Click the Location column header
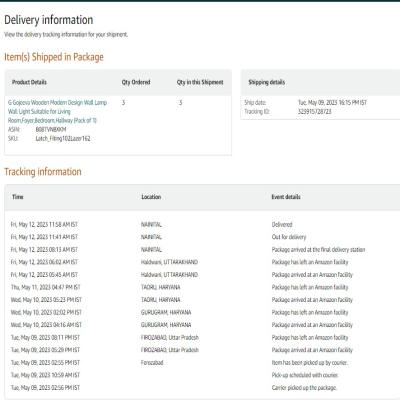This screenshot has width=400, height=400. click(151, 197)
